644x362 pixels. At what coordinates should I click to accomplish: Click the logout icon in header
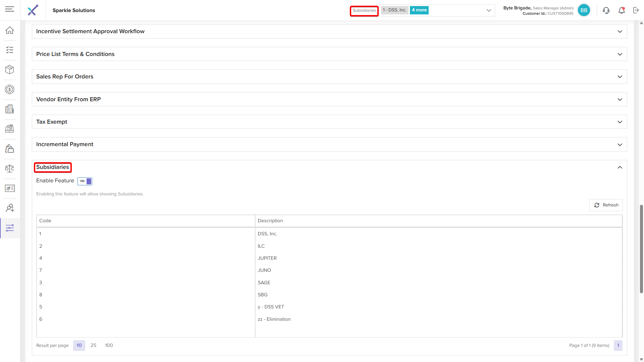tap(636, 10)
